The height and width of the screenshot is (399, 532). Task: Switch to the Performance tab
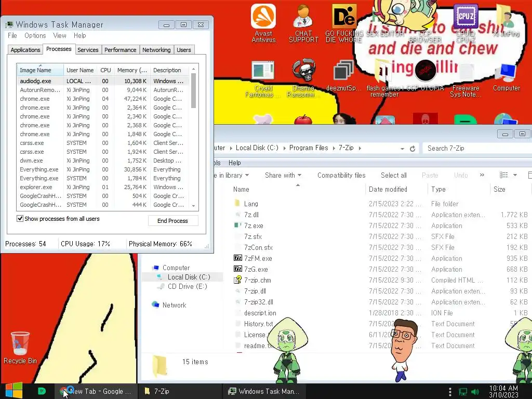[x=120, y=50]
